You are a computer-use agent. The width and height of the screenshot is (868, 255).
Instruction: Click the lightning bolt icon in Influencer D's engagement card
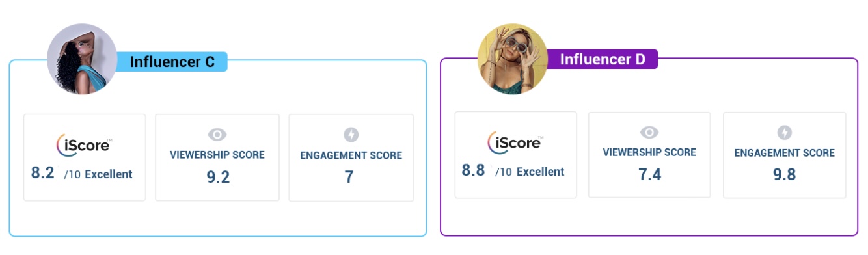784,132
